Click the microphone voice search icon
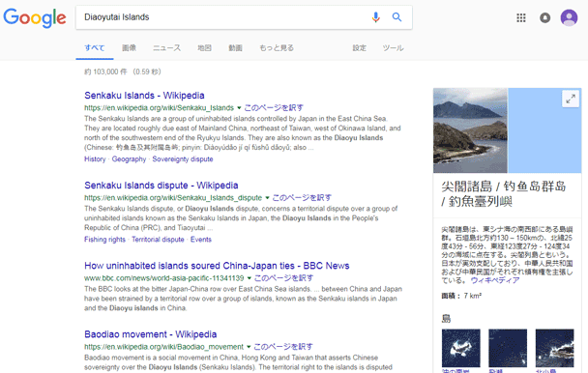This screenshot has width=588, height=373. 376,17
